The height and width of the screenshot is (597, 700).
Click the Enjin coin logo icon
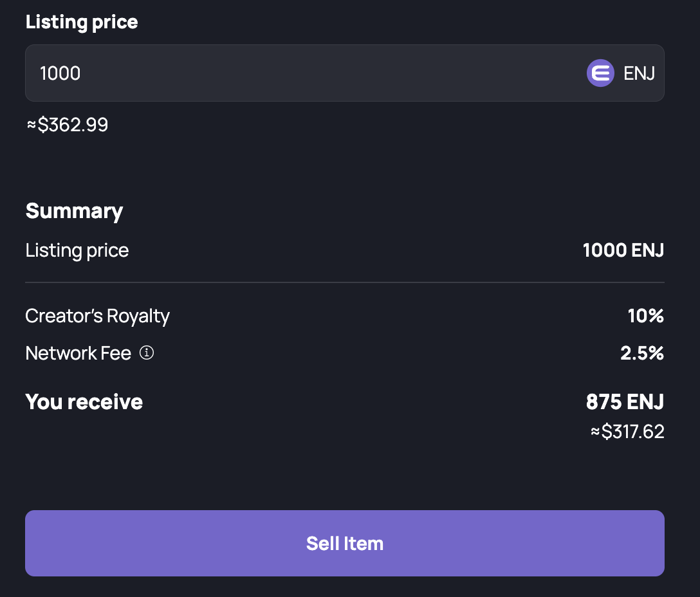click(600, 73)
